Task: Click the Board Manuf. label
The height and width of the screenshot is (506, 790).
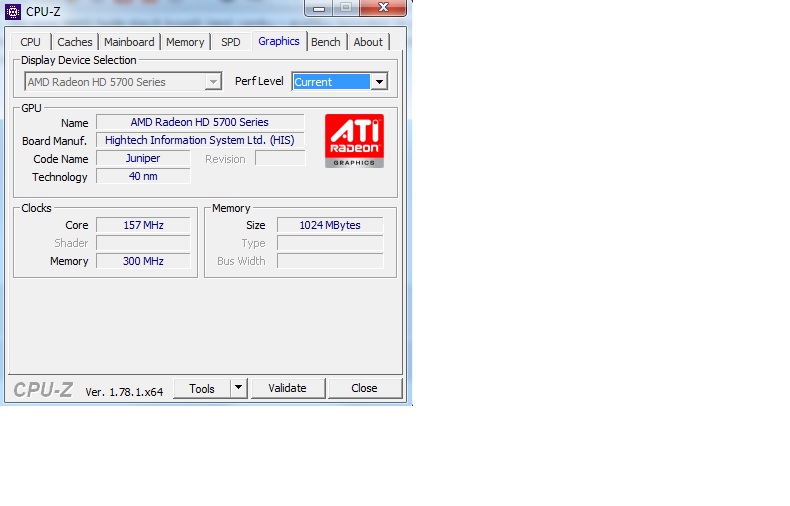Action: 54,141
